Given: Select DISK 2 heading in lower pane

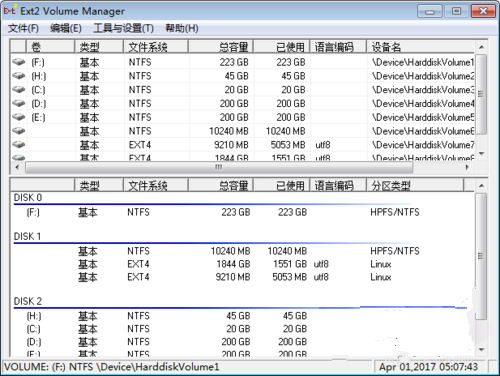Looking at the screenshot, I should [x=28, y=301].
